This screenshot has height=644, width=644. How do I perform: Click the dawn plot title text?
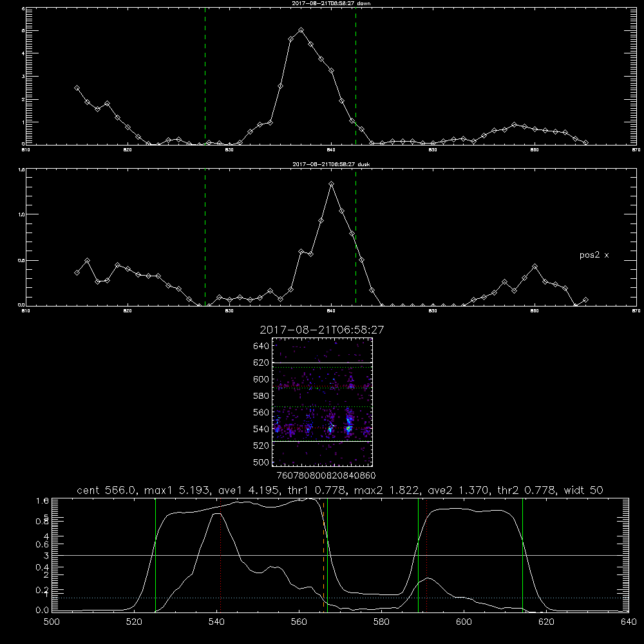pyautogui.click(x=331, y=3)
